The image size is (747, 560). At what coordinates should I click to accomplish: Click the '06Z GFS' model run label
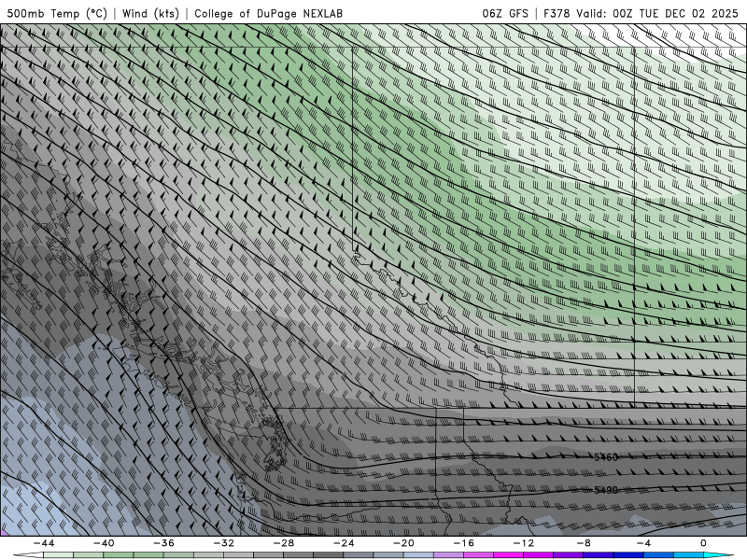(x=505, y=14)
